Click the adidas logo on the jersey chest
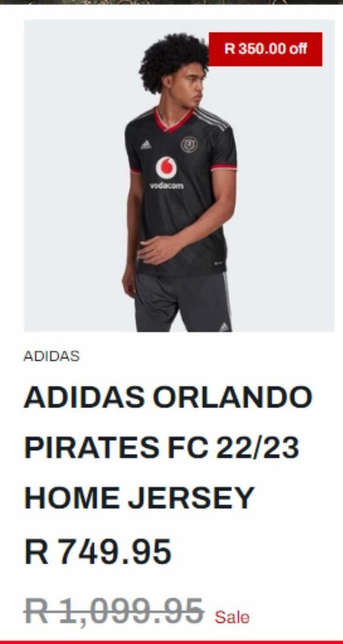This screenshot has height=644, width=343. (146, 145)
